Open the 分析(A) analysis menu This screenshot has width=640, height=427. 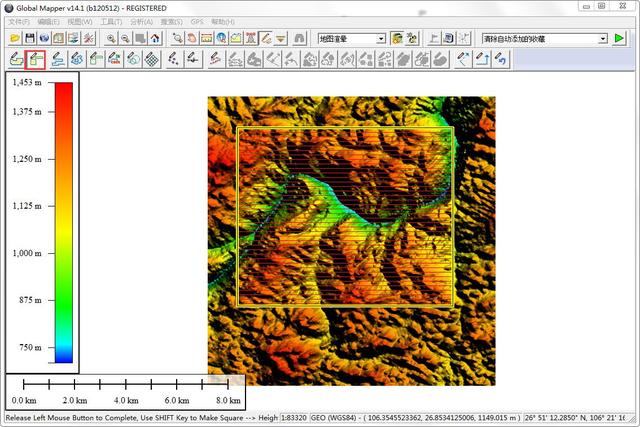[x=142, y=22]
